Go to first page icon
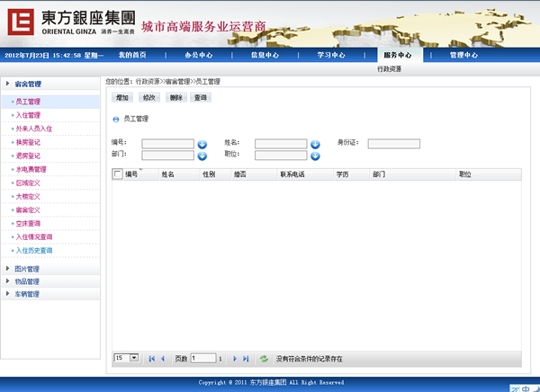 tap(151, 359)
